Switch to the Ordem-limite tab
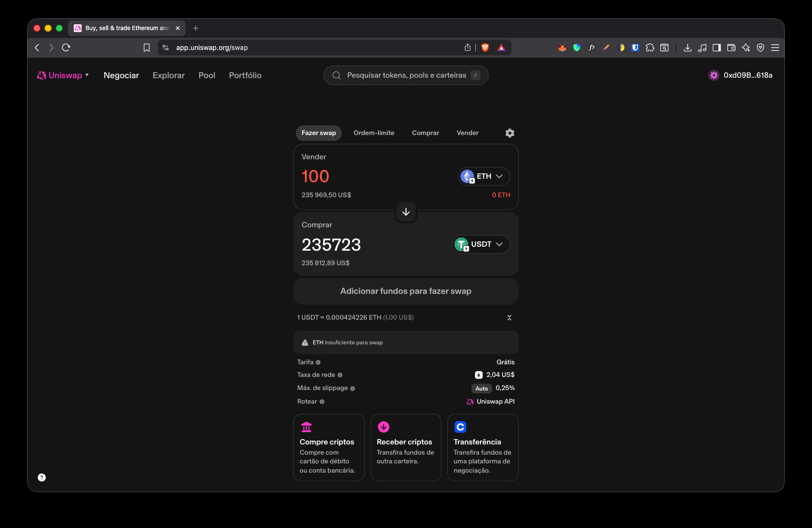The width and height of the screenshot is (812, 528). (374, 133)
